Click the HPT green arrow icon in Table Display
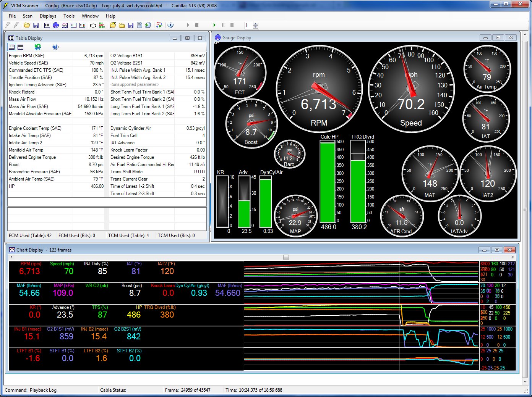Viewport: 532px width, 397px height. [37, 47]
